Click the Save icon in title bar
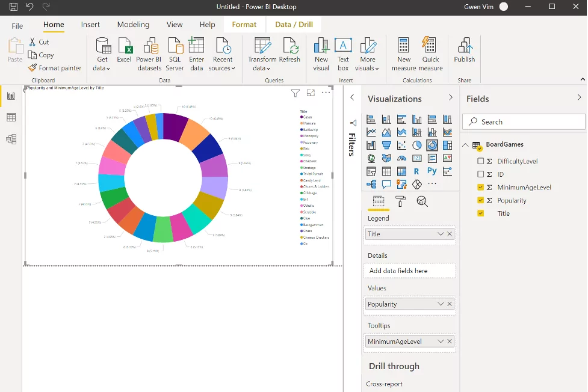The image size is (588, 392). tap(13, 7)
